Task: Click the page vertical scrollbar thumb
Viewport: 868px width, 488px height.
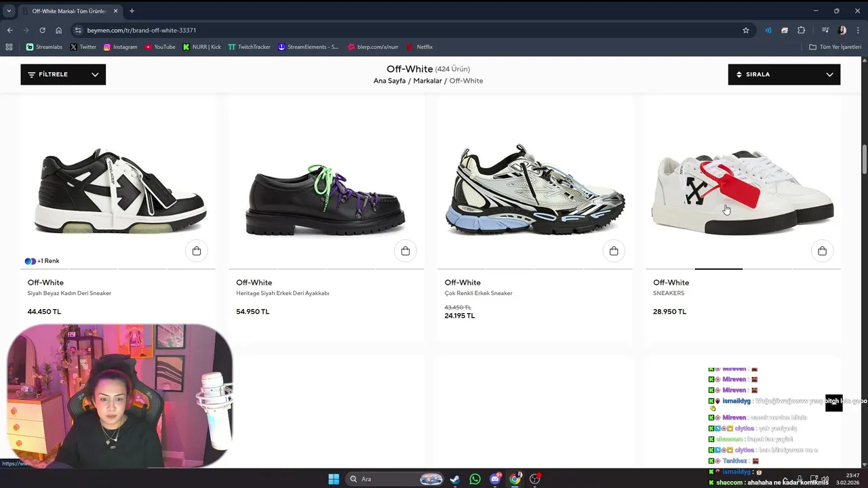Action: coord(865,159)
